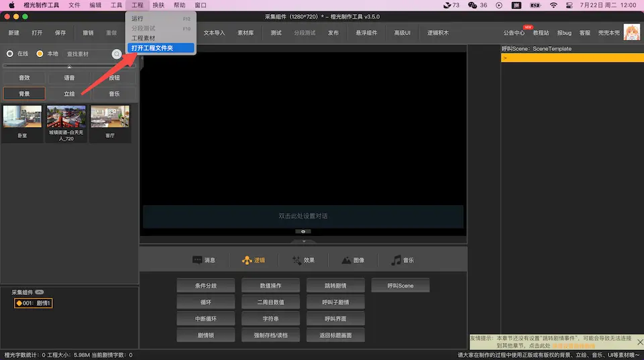Click the 查找素材 search field
Screen dimensions: 644x360
[x=87, y=54]
